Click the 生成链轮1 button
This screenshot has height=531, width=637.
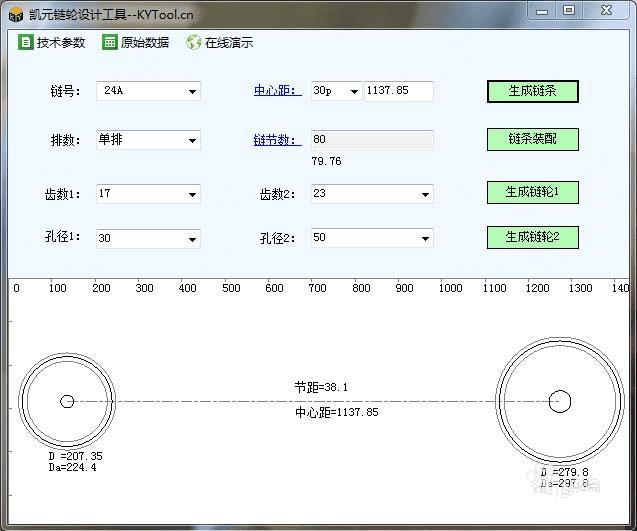click(x=533, y=192)
